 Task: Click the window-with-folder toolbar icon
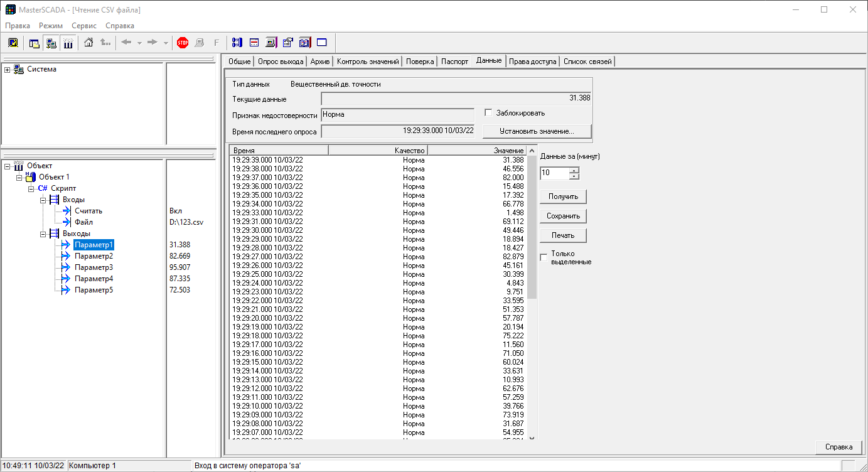pos(35,43)
